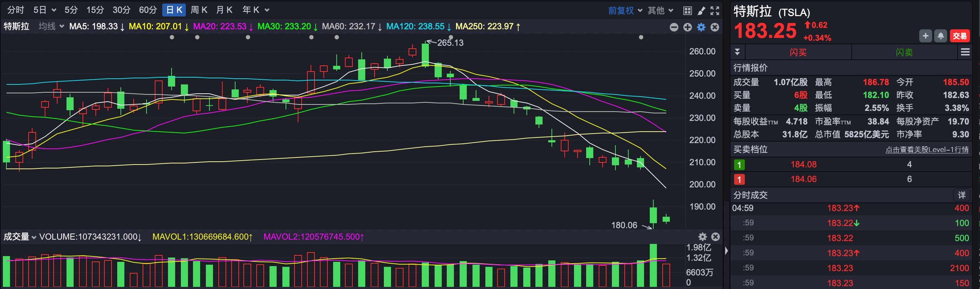Click the bid price 184.08 row
The image size is (980, 289).
click(x=851, y=165)
